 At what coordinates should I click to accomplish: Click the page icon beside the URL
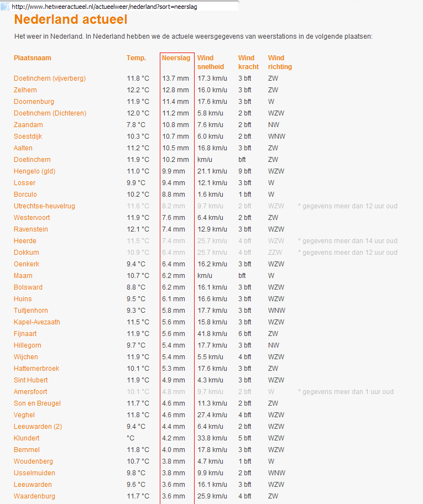(5, 7)
